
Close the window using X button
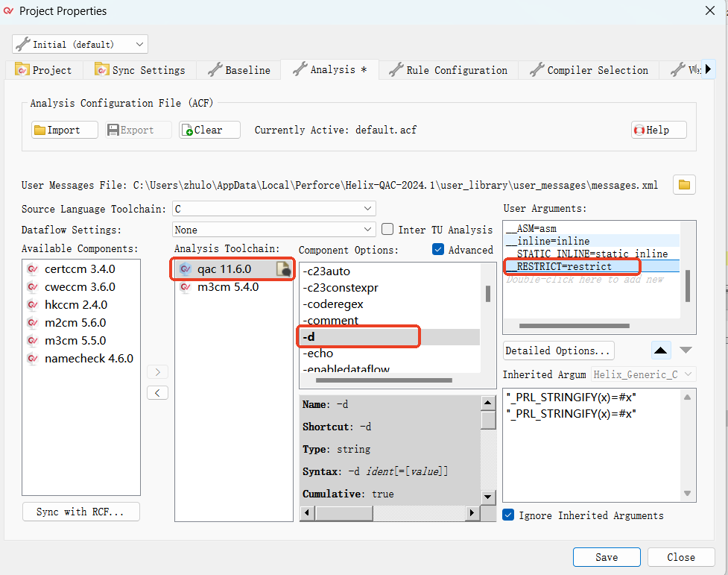tap(709, 10)
